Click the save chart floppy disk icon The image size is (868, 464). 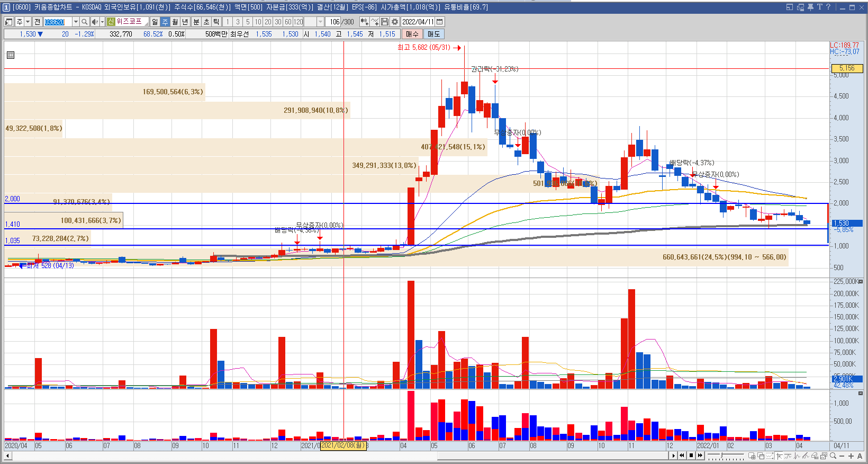[x=385, y=22]
